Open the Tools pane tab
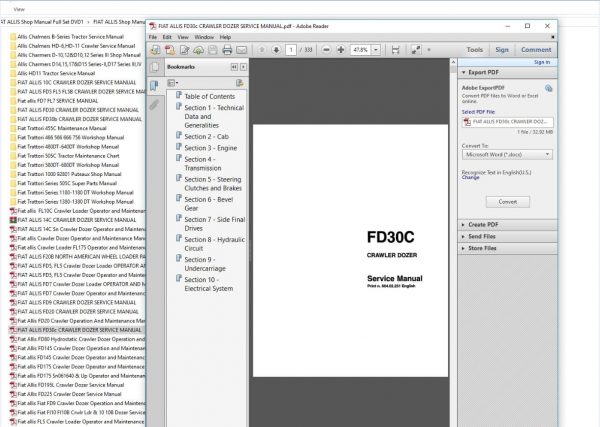Viewport: 600px width, 427px height. tap(474, 50)
